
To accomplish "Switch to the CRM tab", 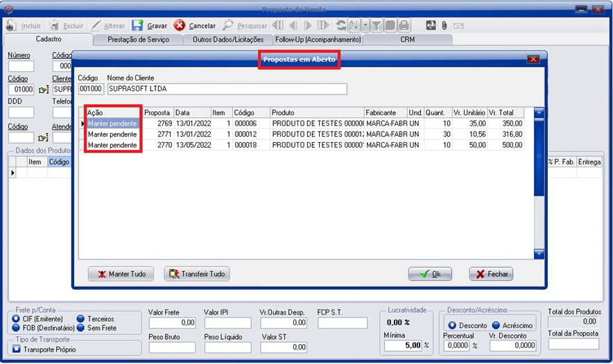I will 407,40.
